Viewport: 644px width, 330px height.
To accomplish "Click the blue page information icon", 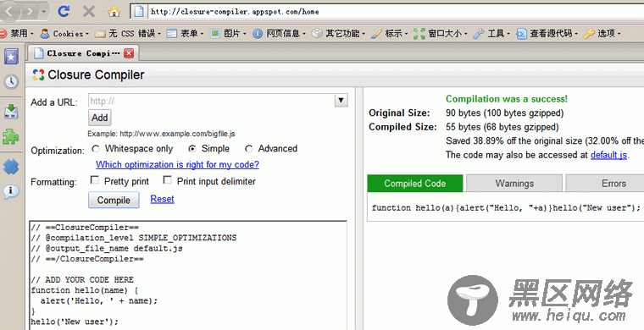I will point(258,34).
